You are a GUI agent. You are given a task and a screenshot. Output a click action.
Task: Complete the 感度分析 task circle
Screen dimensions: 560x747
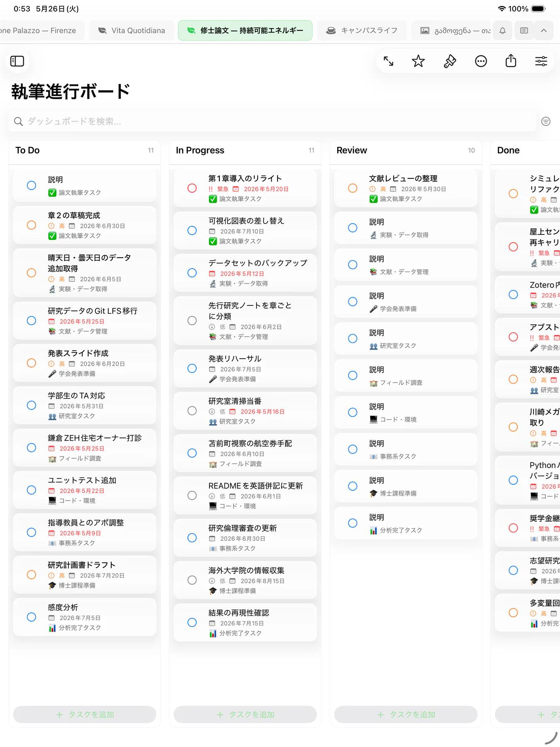point(32,617)
